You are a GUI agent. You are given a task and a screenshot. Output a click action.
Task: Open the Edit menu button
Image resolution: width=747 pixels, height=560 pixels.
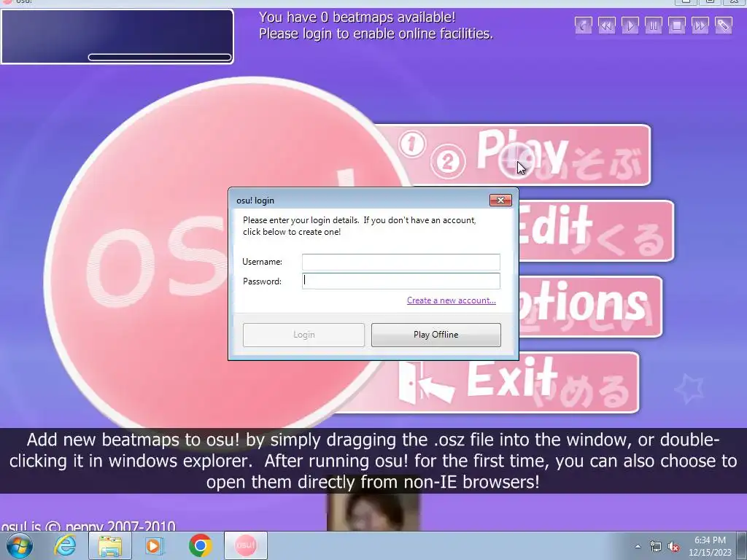595,231
